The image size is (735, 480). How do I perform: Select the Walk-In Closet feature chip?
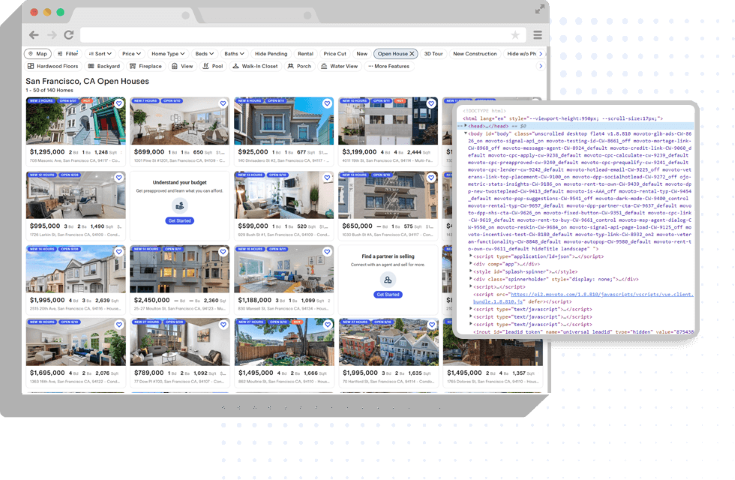tap(255, 66)
